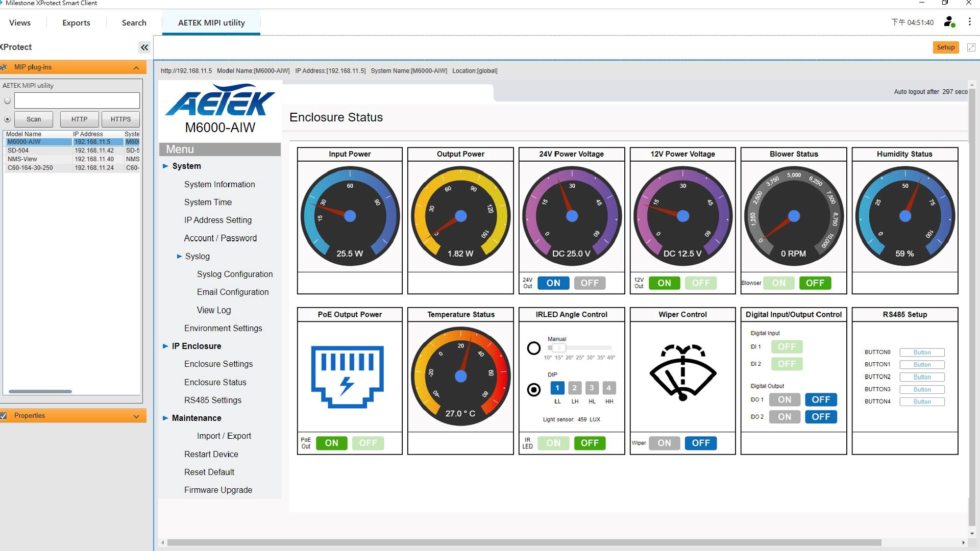
Task: Click the PoE Ethernet port icon
Action: [x=347, y=377]
